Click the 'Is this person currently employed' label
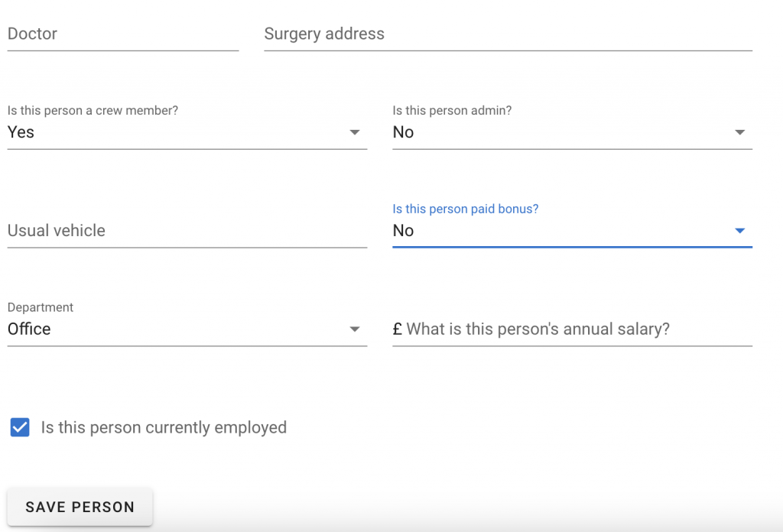783x532 pixels. click(164, 427)
